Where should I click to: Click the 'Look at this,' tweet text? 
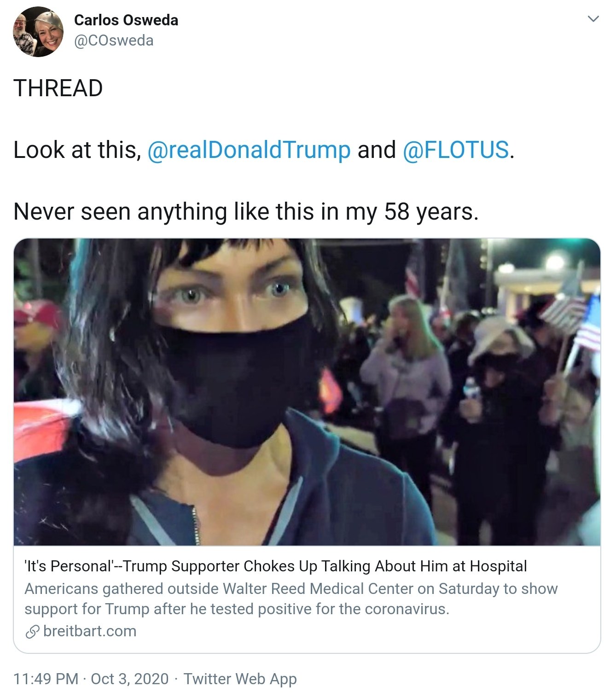pos(77,150)
